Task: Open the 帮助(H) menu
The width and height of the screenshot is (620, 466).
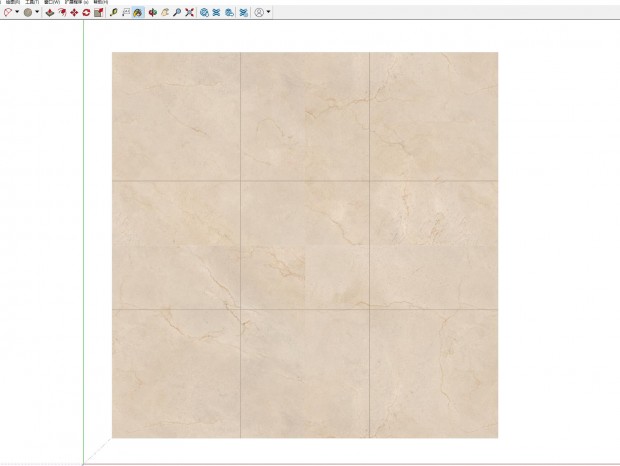Action: click(x=100, y=2)
